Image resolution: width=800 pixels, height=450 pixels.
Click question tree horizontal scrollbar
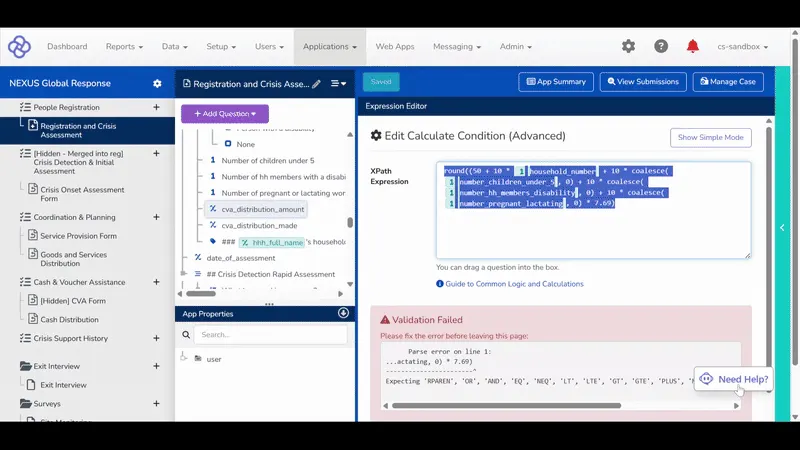[x=201, y=293]
